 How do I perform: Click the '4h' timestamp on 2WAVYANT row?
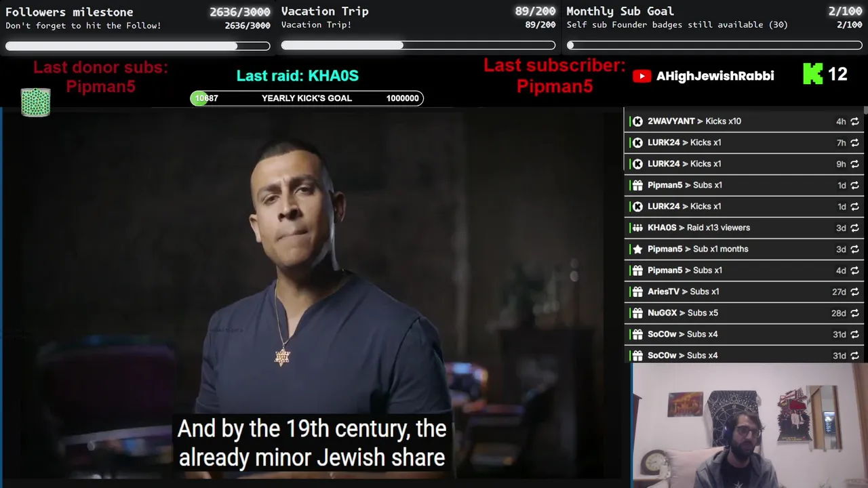841,121
